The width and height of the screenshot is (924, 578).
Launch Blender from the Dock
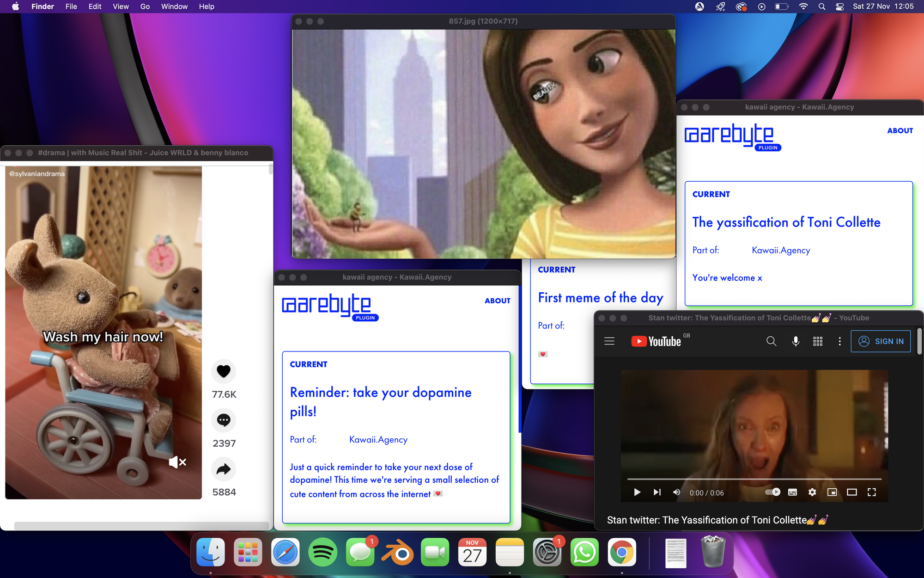pos(397,552)
